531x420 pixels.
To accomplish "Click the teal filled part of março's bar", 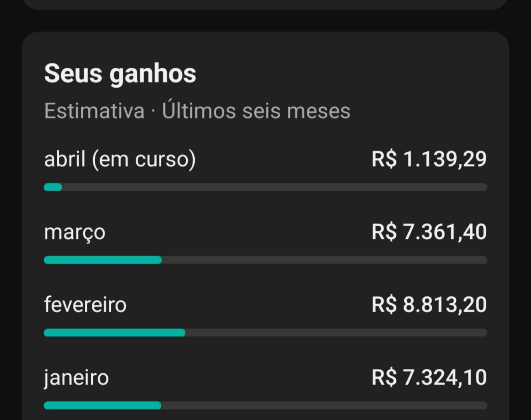I will 103,260.
